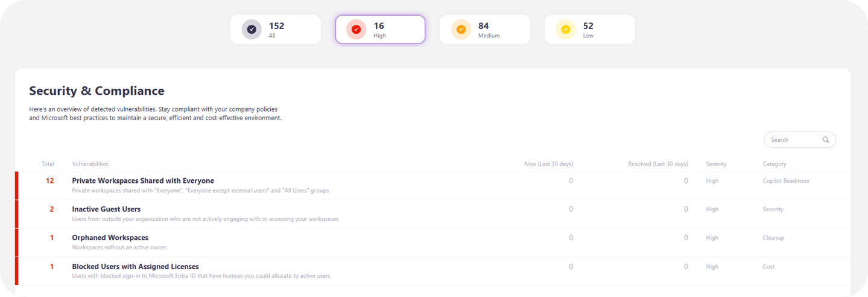The height and width of the screenshot is (297, 868).
Task: Open Private Workspaces Shared with Everyone
Action: 143,180
